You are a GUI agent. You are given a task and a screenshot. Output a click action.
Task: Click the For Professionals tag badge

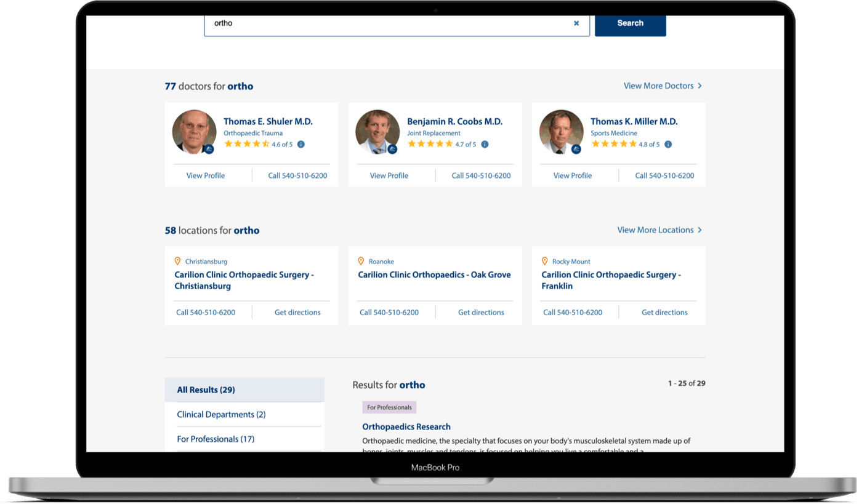[x=389, y=407]
